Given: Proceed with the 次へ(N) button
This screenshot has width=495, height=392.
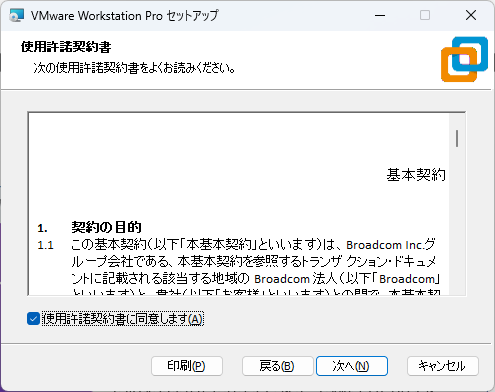Looking at the screenshot, I should click(x=352, y=366).
